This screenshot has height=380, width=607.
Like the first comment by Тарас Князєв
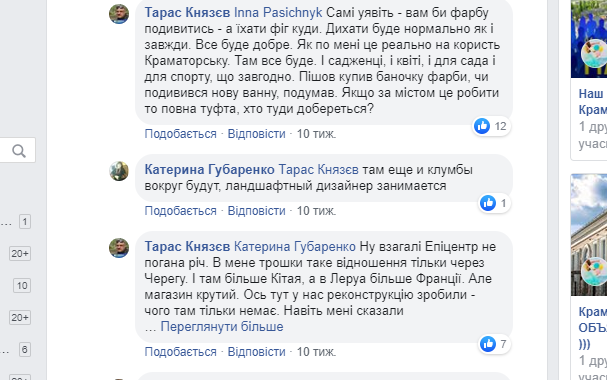coord(180,134)
